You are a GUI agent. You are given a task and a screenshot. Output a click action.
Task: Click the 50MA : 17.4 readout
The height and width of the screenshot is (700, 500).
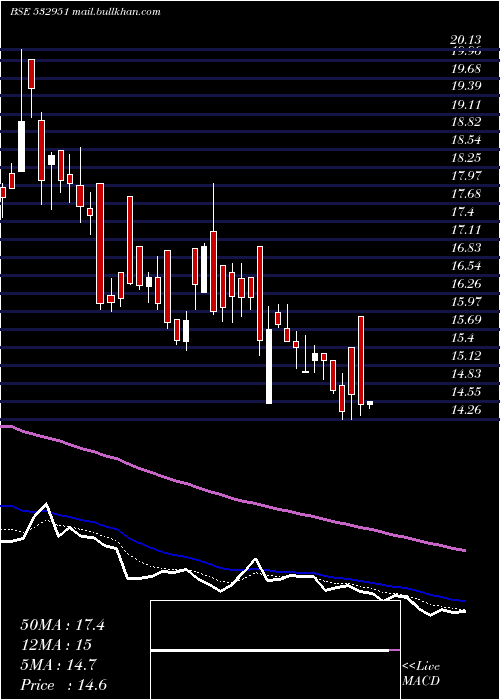tap(62, 625)
